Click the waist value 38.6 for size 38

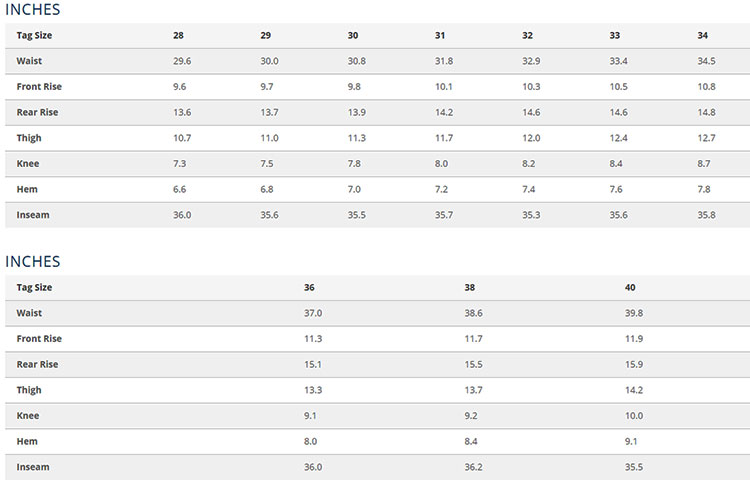[474, 313]
